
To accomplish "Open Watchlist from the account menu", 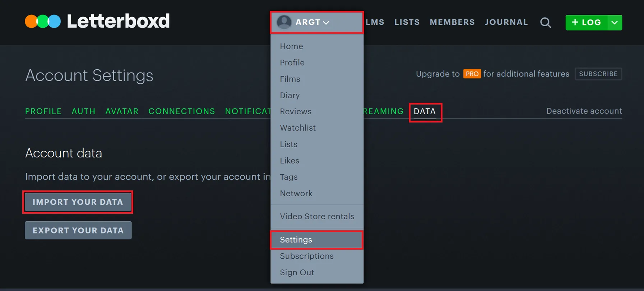I will click(x=298, y=128).
